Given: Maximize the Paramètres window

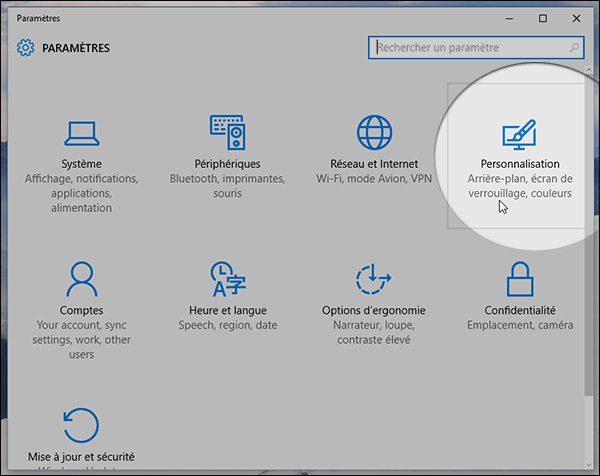Looking at the screenshot, I should click(543, 18).
